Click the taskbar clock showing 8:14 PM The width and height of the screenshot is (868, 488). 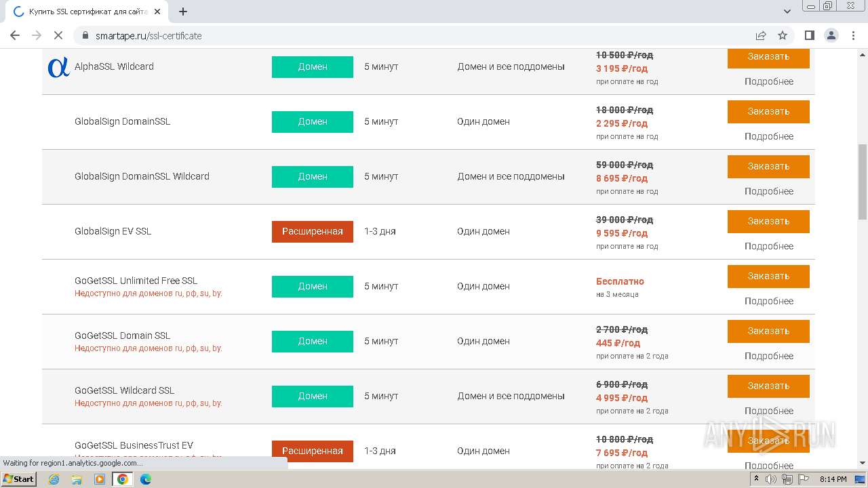(x=833, y=479)
